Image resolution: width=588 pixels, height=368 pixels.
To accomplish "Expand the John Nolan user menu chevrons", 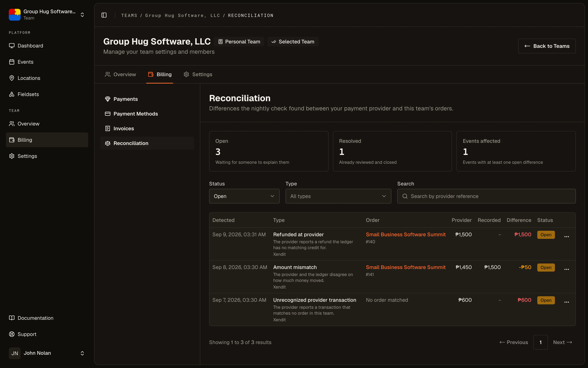I will [x=82, y=353].
